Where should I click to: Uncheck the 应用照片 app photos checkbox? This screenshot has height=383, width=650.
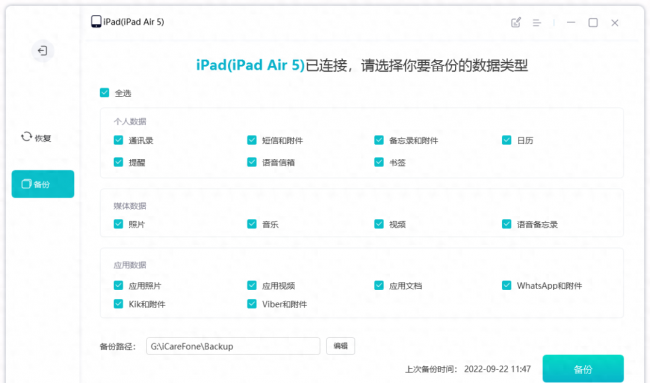(x=119, y=285)
